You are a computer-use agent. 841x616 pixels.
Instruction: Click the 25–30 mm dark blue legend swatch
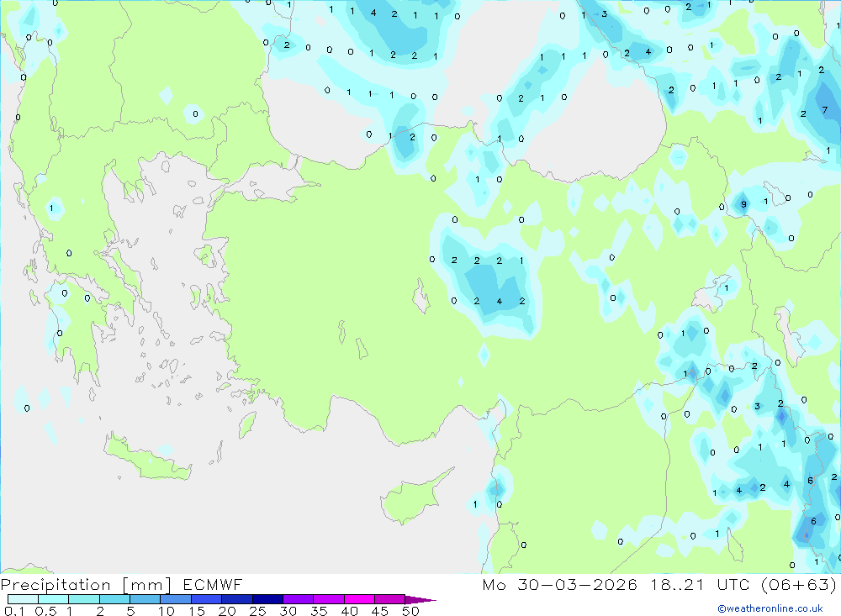point(267,599)
